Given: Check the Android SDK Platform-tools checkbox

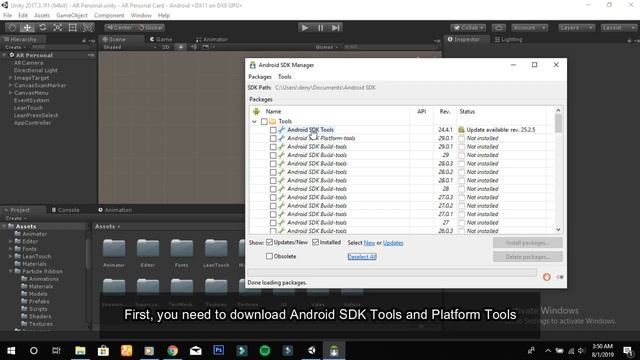Looking at the screenshot, I should click(x=273, y=138).
